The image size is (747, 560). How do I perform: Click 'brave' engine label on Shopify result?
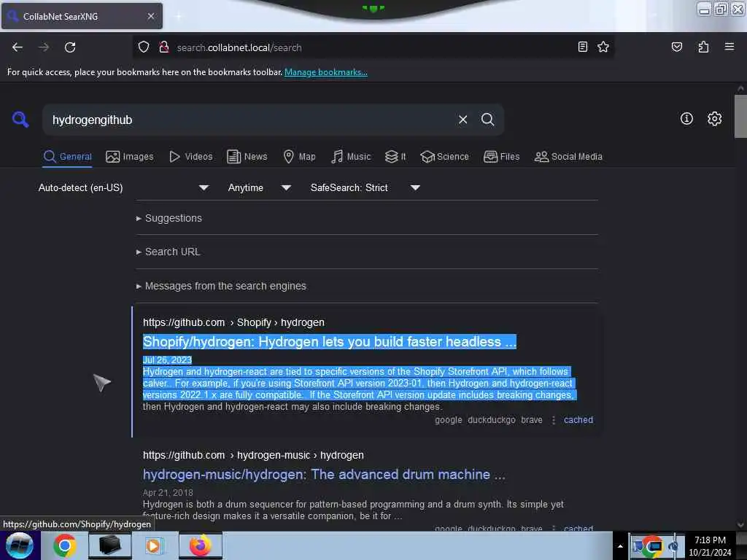click(531, 420)
